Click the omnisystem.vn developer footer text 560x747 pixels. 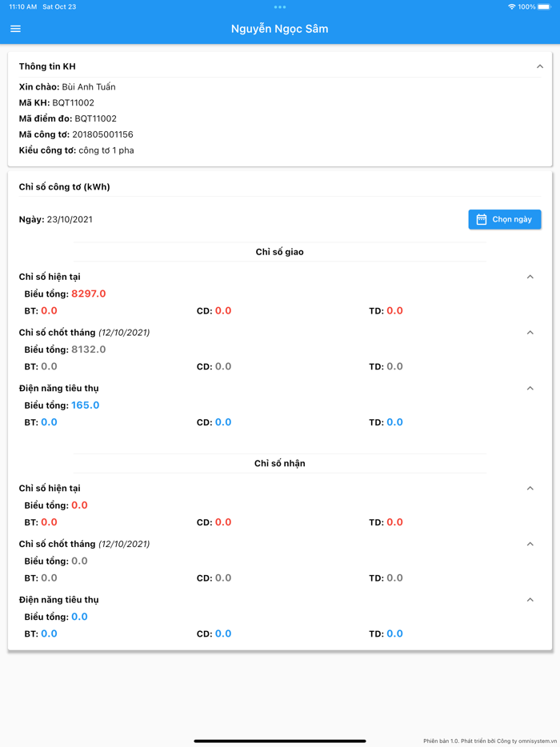[491, 741]
